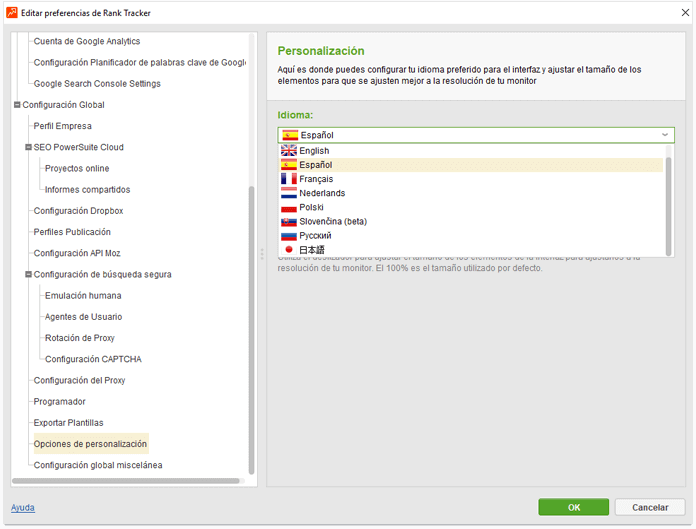This screenshot has height=529, width=696.
Task: Click the Polish flag icon
Action: (x=289, y=207)
